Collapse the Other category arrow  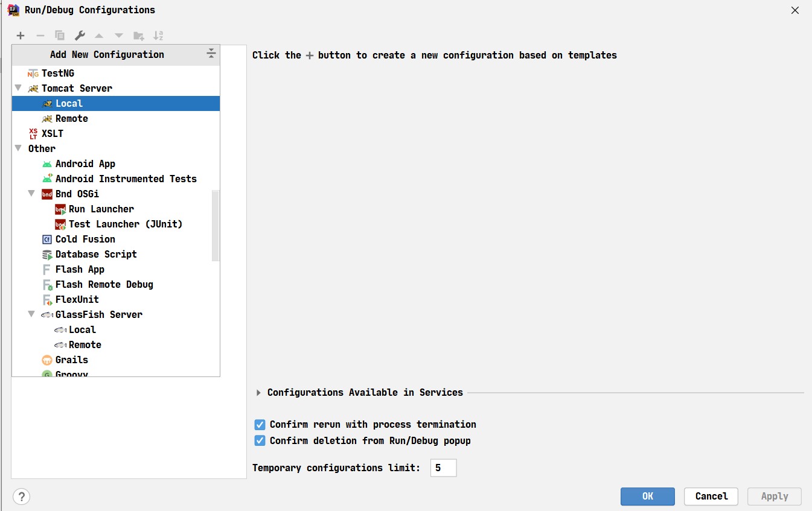click(x=18, y=148)
